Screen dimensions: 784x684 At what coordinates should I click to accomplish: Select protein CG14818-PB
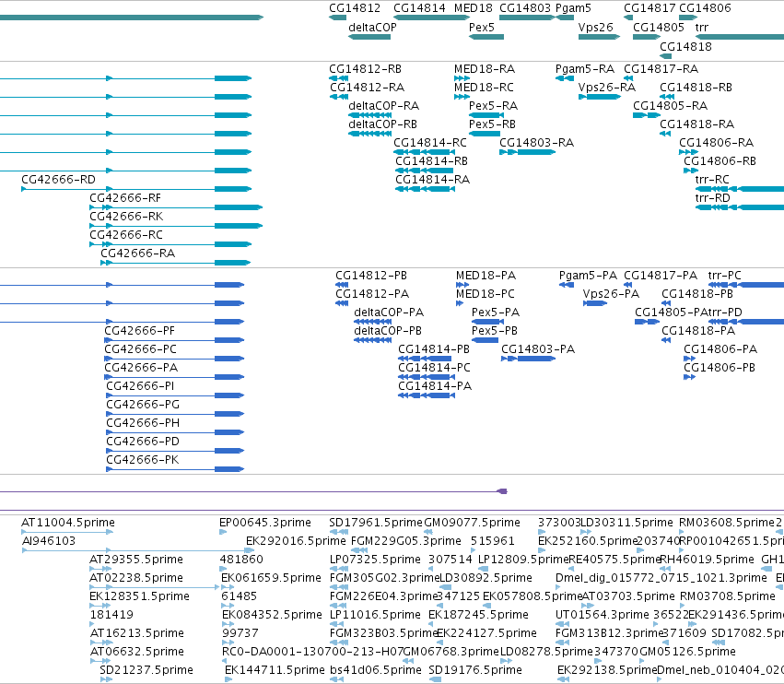click(697, 294)
